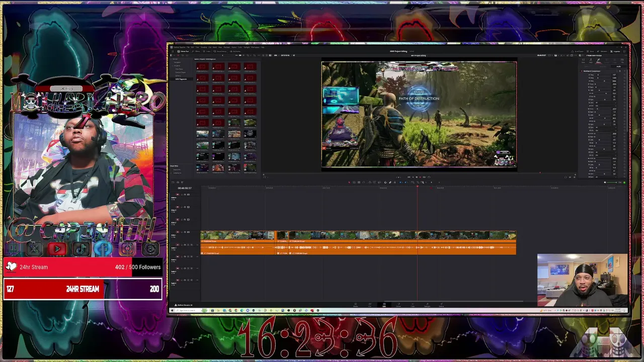Show the Mixer panel
Screen dimensions: 644x362
click(590, 51)
